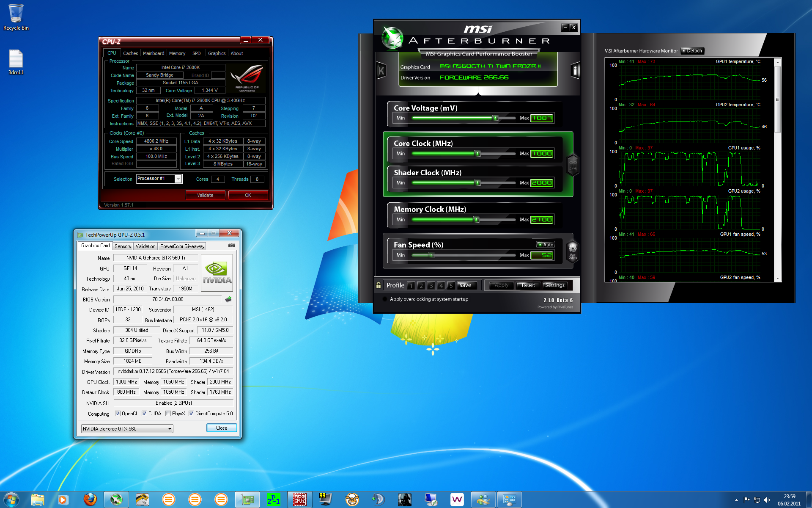This screenshot has width=812, height=508.
Task: Toggle DirectCompute 5.0 checkbox
Action: [x=191, y=414]
